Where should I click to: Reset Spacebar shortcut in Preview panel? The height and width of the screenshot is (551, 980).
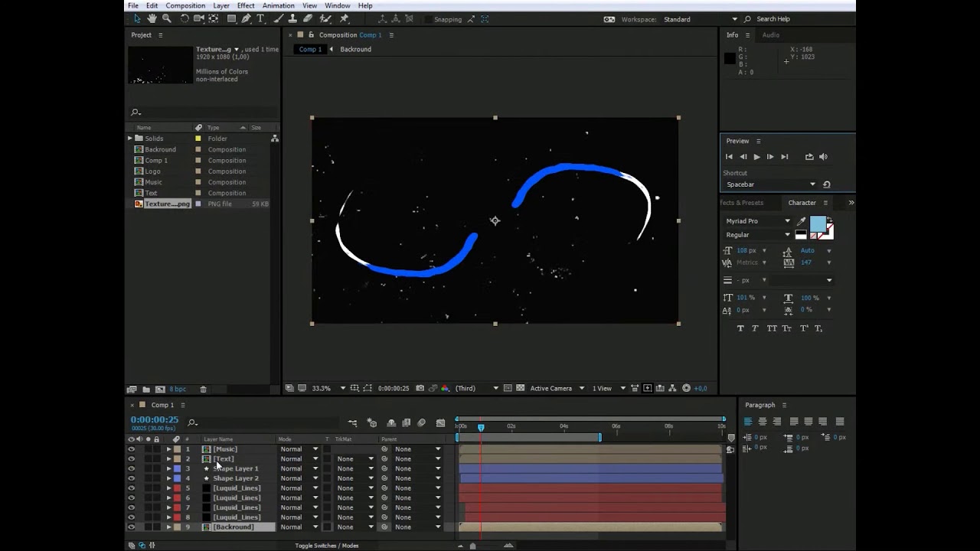point(826,184)
